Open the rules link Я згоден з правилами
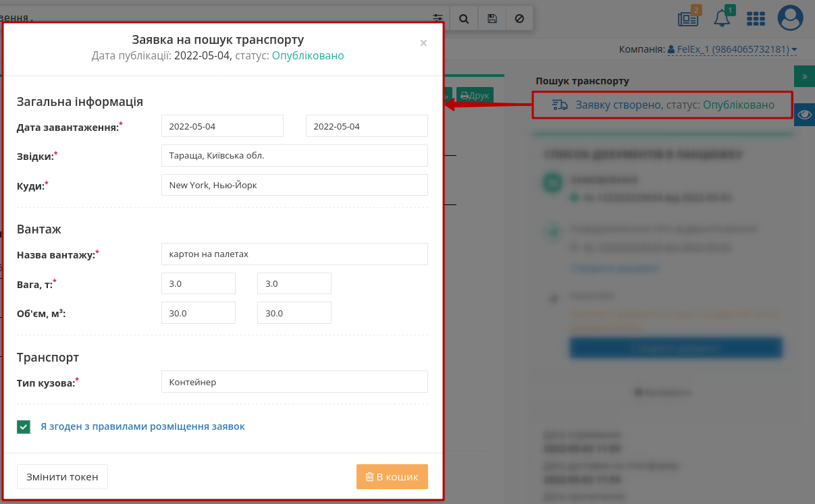 [142, 426]
